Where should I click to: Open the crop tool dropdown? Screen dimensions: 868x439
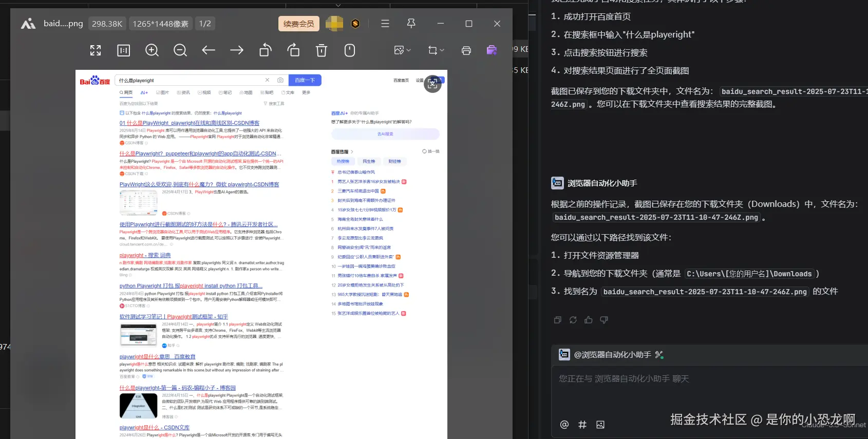436,50
